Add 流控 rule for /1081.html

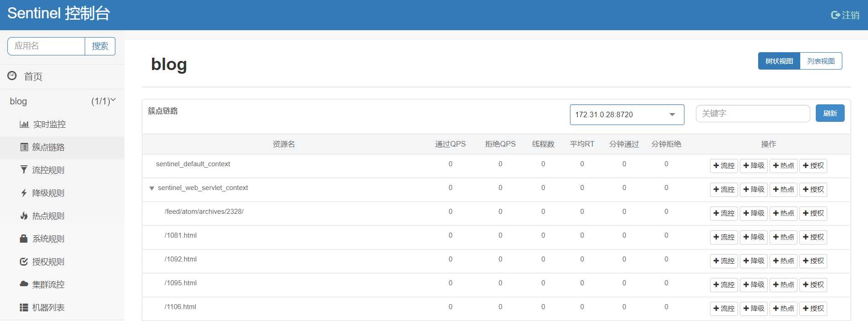724,237
